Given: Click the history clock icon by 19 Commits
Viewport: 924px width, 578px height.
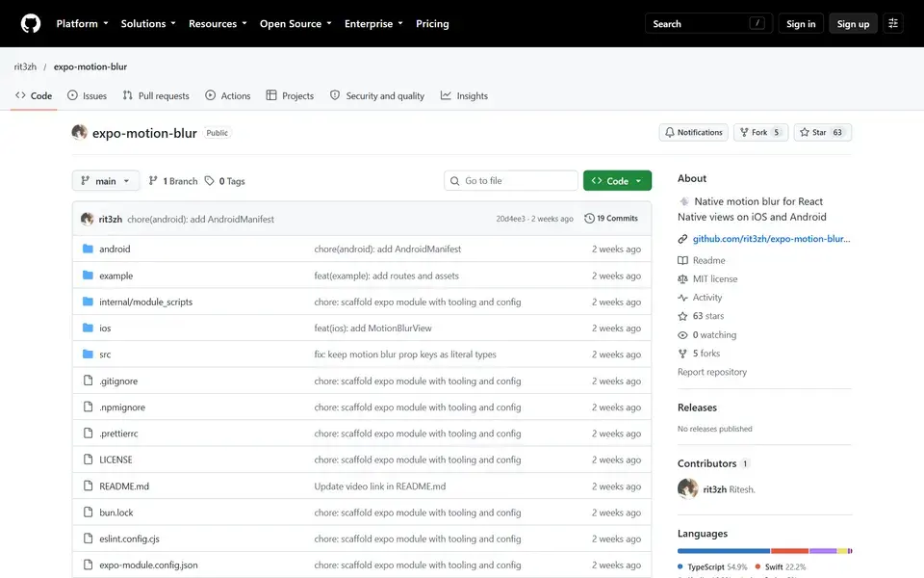Looking at the screenshot, I should (589, 219).
